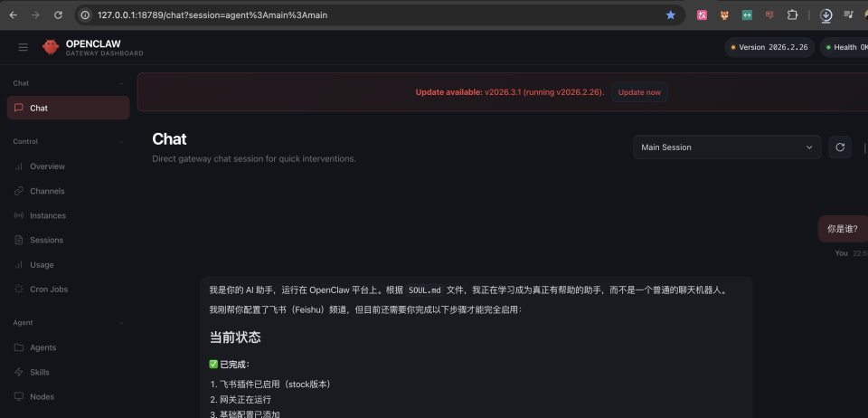Open the Main Session dropdown
The width and height of the screenshot is (868, 418).
[x=727, y=147]
